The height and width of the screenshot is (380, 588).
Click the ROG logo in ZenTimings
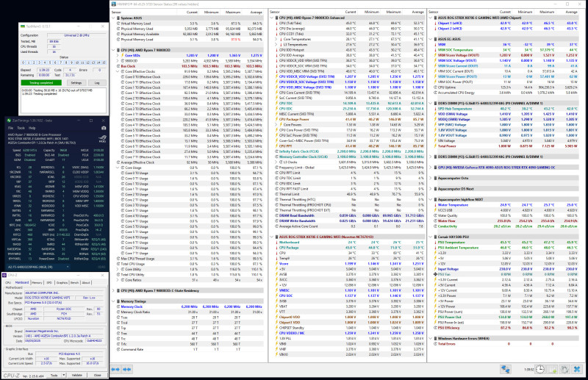click(x=101, y=138)
